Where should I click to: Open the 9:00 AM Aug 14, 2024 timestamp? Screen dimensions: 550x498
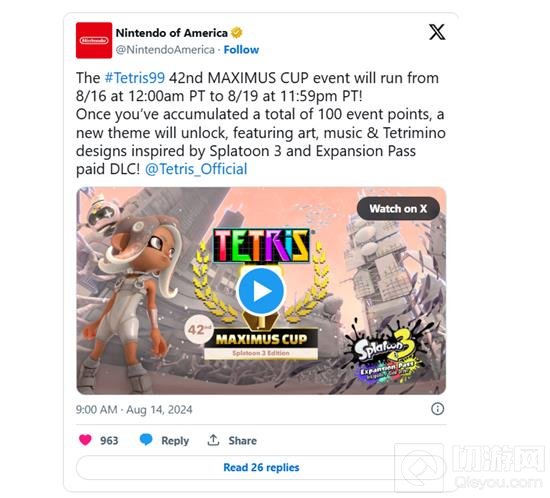[x=134, y=410]
